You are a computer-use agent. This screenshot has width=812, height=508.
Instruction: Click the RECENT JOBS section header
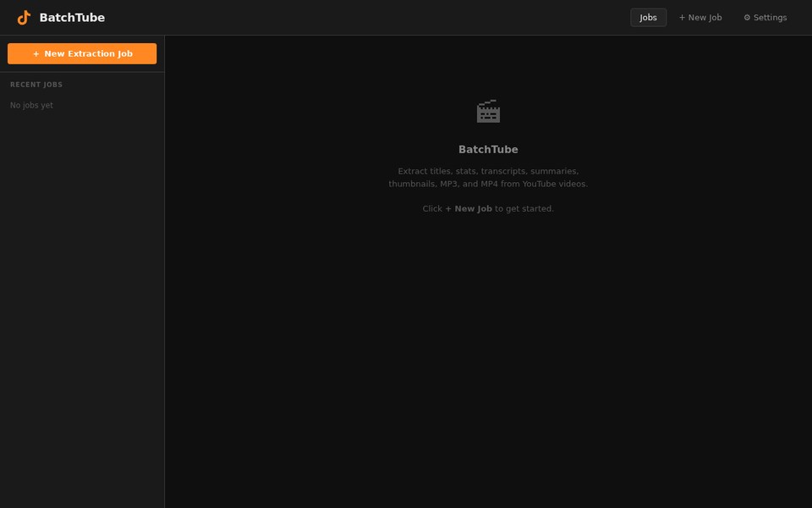(x=36, y=85)
